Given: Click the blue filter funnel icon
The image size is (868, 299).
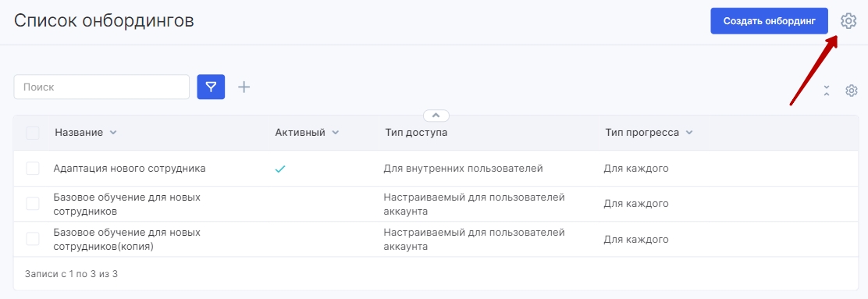Looking at the screenshot, I should [x=211, y=87].
